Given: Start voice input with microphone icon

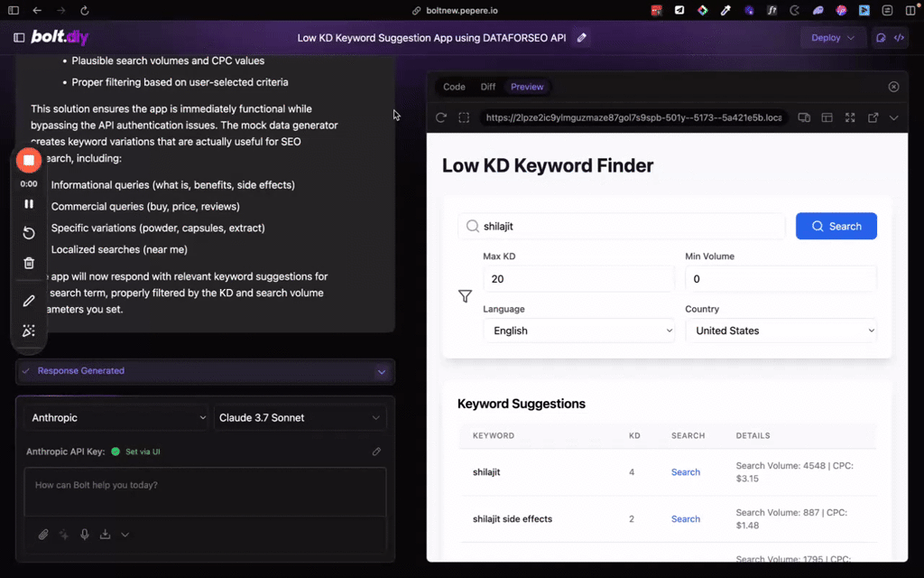Looking at the screenshot, I should (84, 535).
